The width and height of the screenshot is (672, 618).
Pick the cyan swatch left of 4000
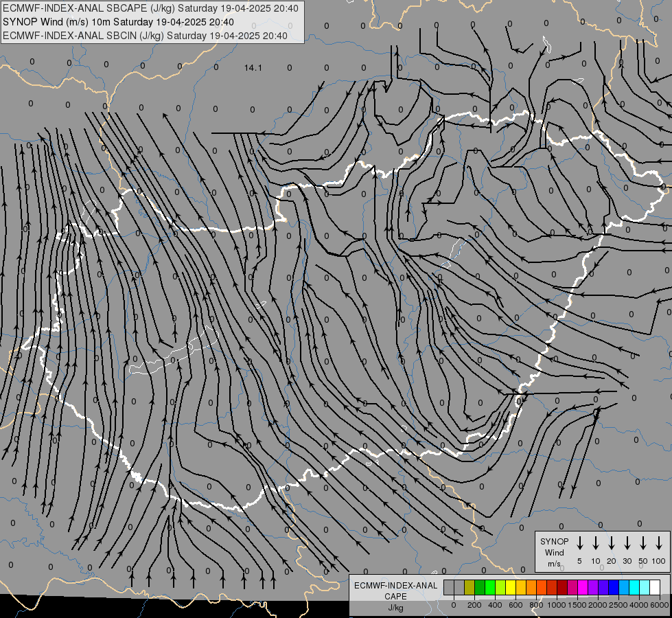tap(634, 587)
